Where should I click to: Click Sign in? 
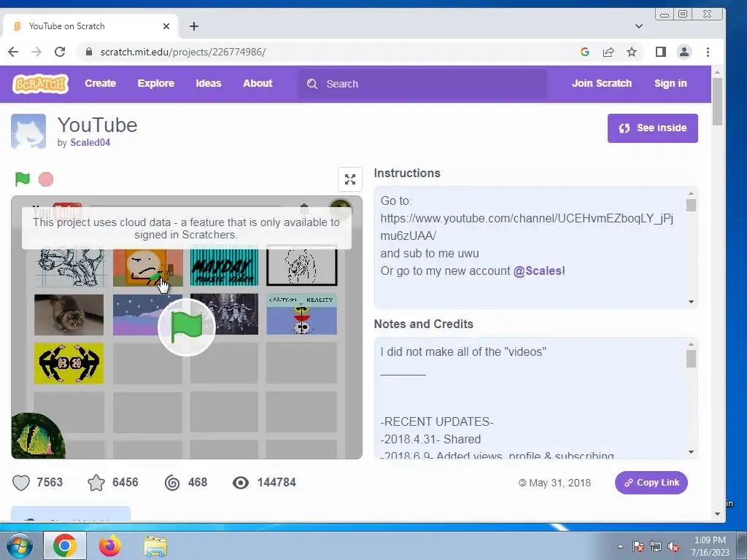pos(670,83)
